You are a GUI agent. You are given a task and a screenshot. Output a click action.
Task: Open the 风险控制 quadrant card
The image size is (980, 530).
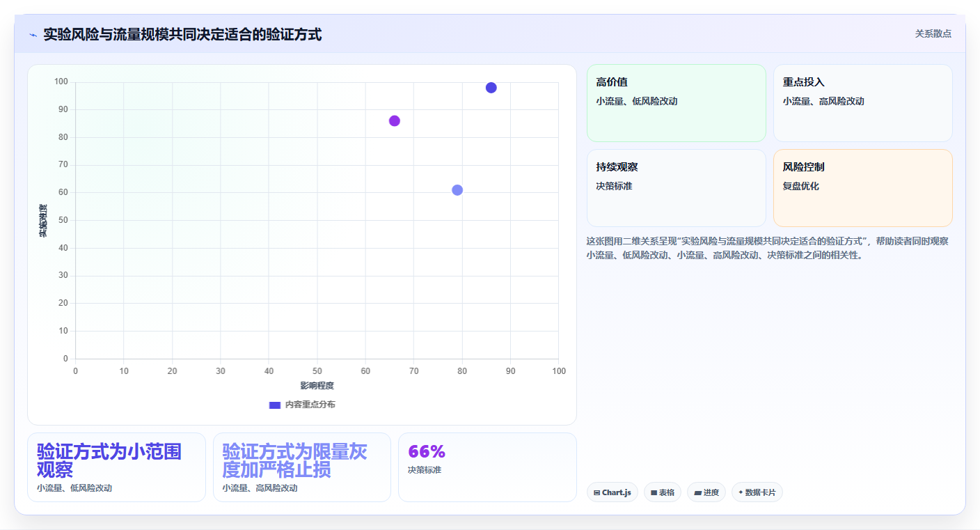[x=863, y=188]
